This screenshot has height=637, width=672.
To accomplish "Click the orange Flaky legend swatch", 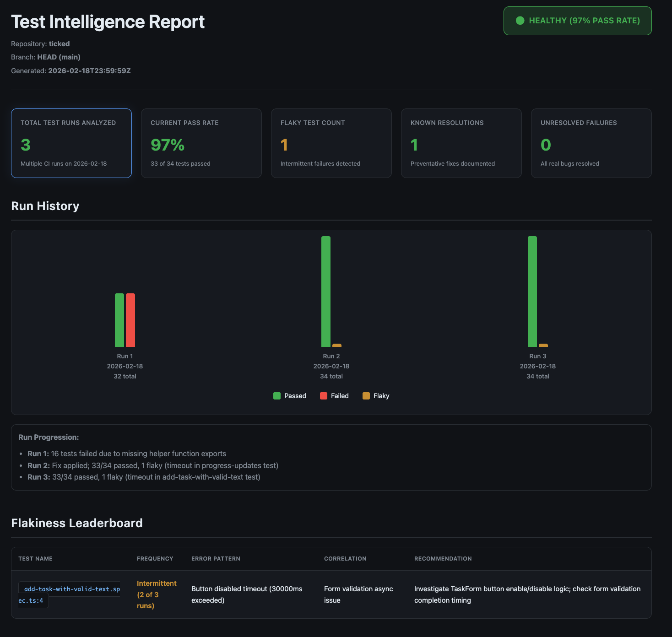I will tap(366, 396).
